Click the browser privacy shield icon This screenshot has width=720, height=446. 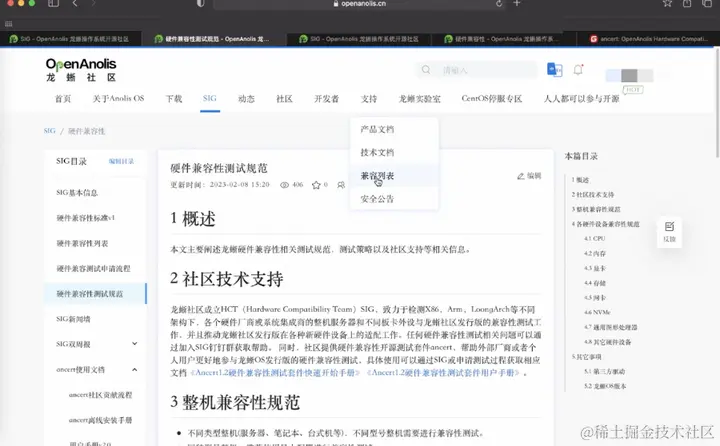tap(201, 3)
